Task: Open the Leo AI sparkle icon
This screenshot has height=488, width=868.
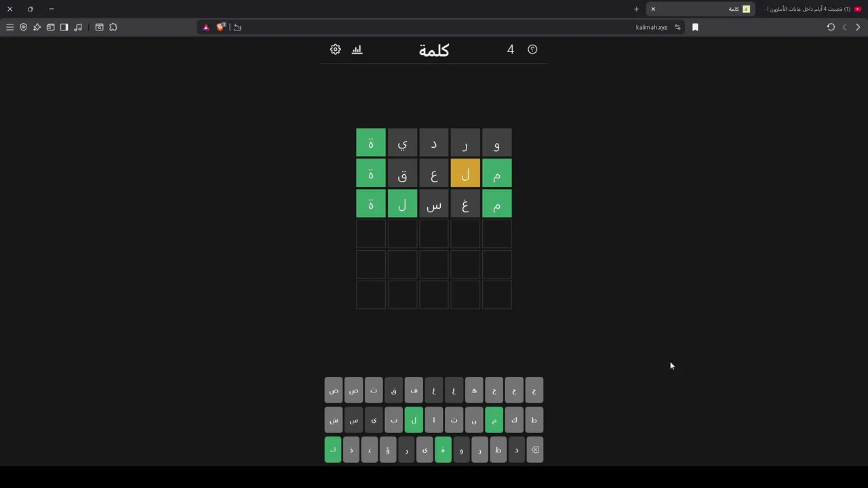Action: point(37,27)
